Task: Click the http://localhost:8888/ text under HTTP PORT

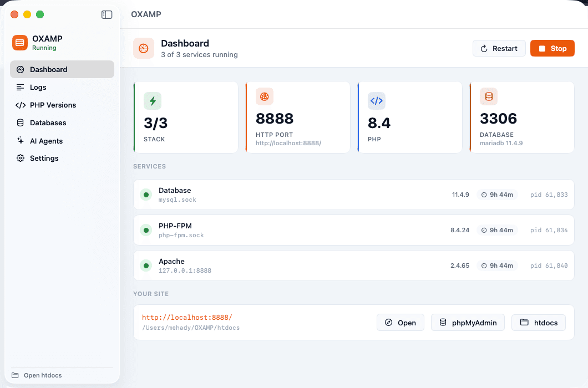Action: pyautogui.click(x=288, y=143)
